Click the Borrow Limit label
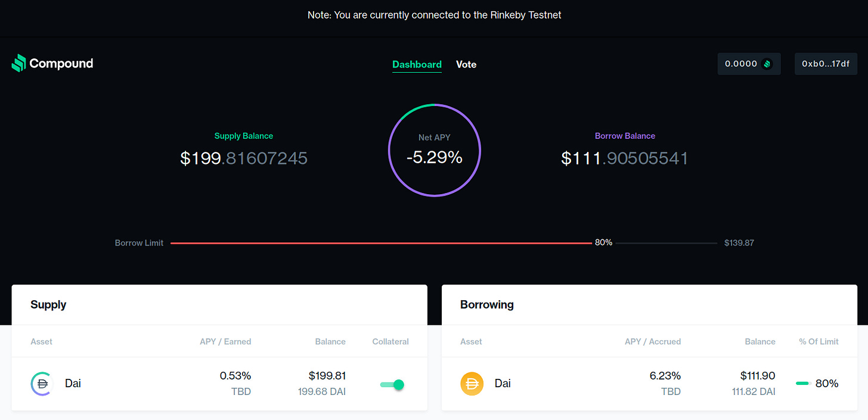 [139, 243]
